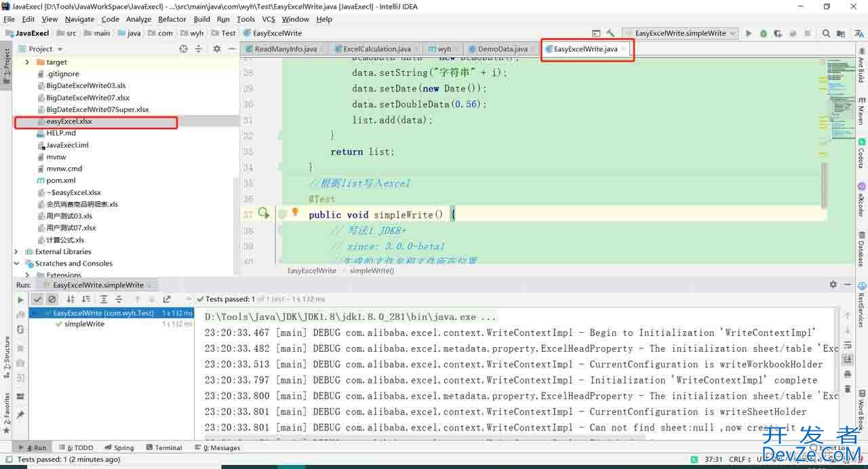Collapse all in Project tool window
This screenshot has height=469, width=868.
[199, 49]
